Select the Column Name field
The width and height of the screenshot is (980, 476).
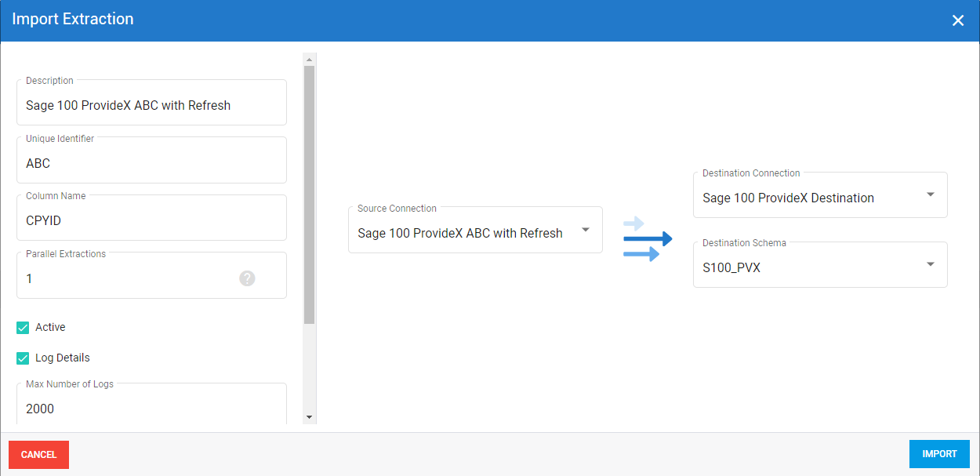(x=151, y=221)
